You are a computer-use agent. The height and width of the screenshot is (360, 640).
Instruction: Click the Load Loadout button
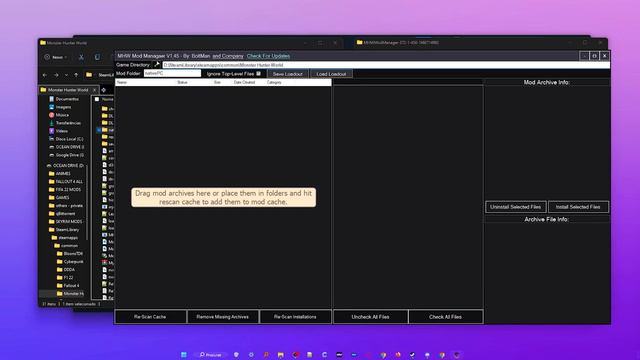(331, 74)
